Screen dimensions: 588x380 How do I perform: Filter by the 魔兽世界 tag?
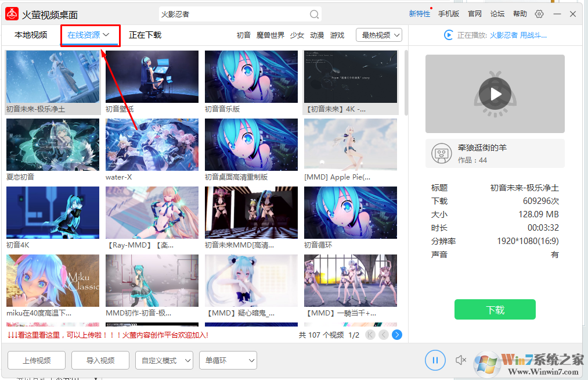pos(270,35)
